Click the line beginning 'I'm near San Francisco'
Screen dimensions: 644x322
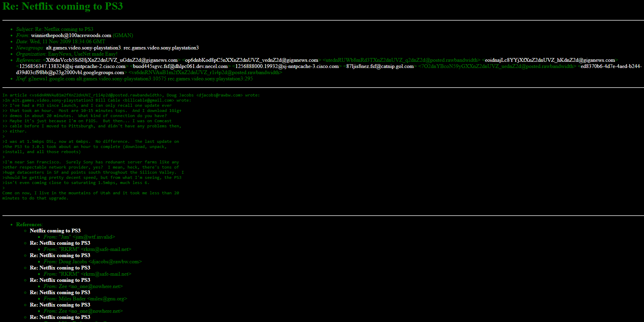pyautogui.click(x=91, y=162)
